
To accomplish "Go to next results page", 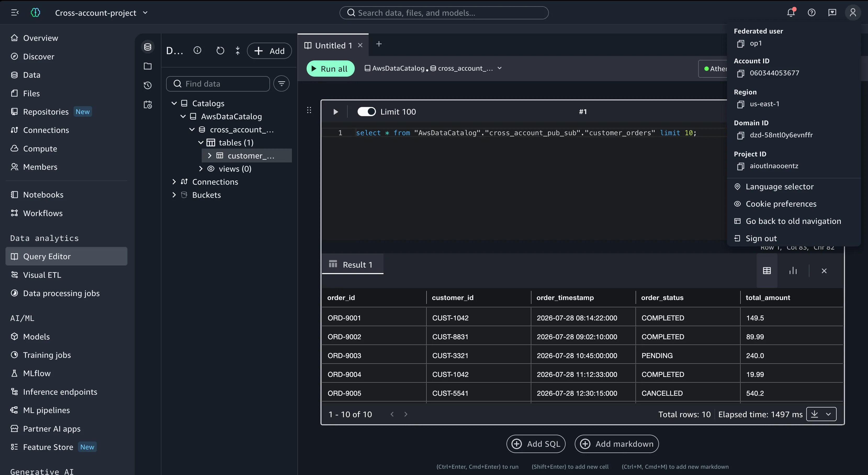I will pyautogui.click(x=406, y=414).
